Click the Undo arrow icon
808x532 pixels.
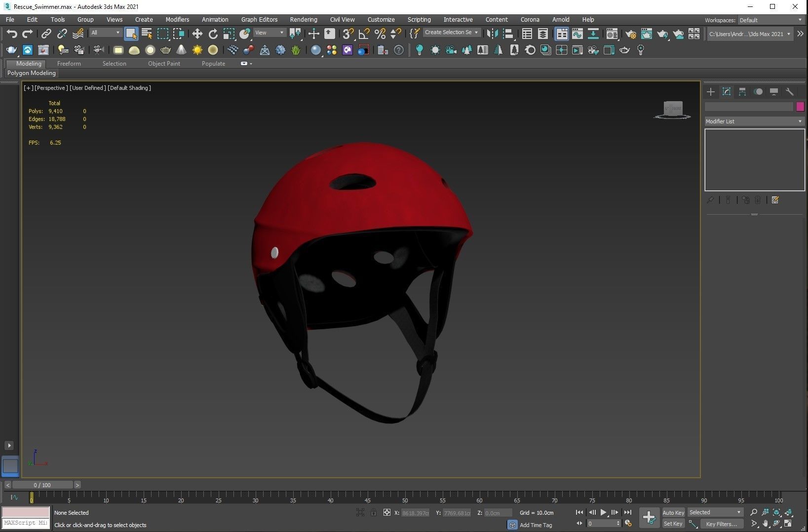(x=12, y=34)
